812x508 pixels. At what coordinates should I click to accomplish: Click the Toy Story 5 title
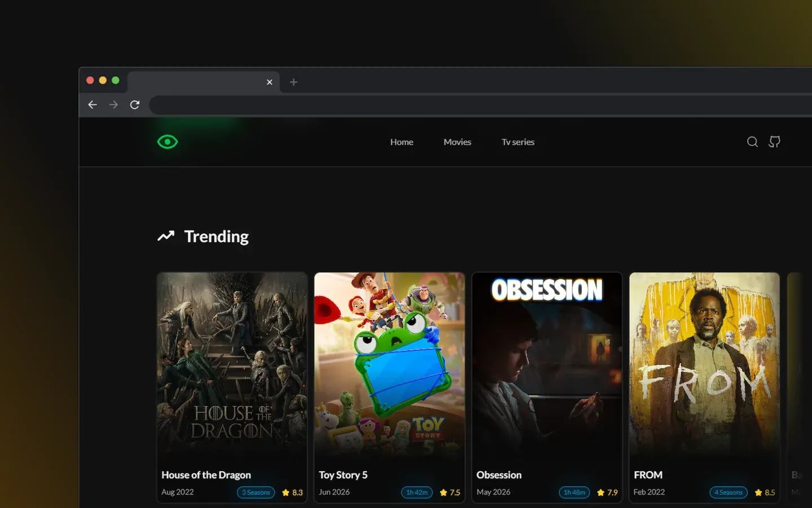pos(343,475)
